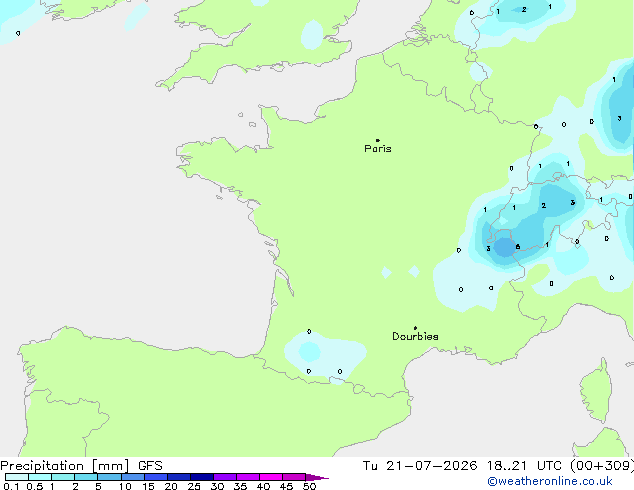Click the date '21-07-2026' text
Image resolution: width=634 pixels, height=490 pixels.
pos(431,466)
